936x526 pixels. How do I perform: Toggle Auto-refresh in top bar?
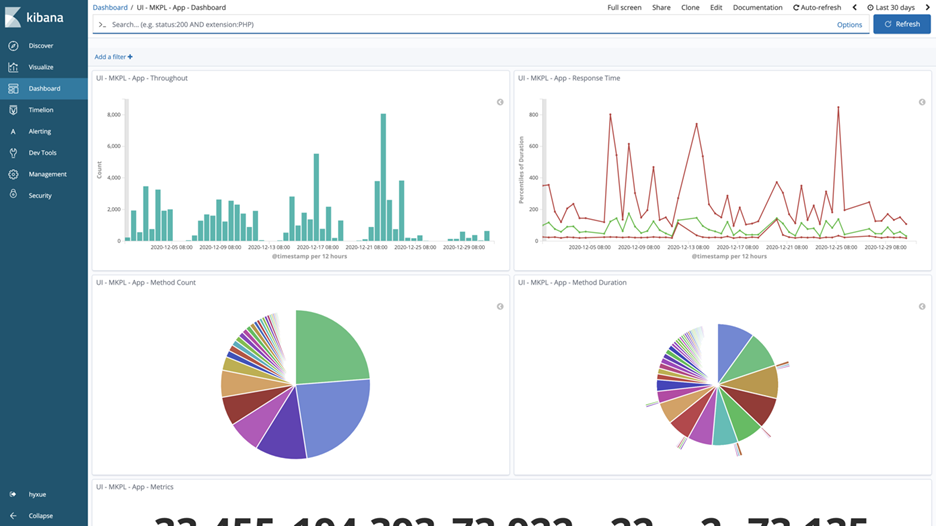click(817, 7)
